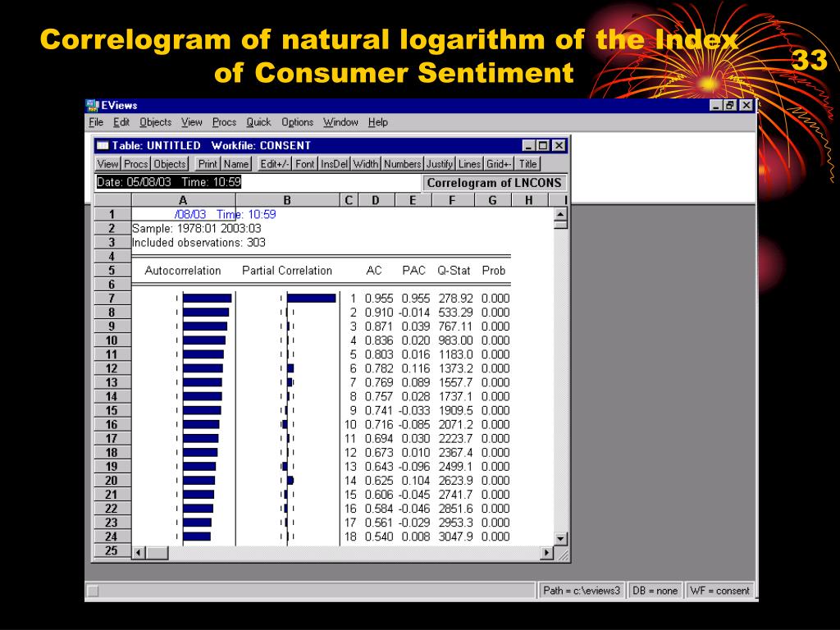The width and height of the screenshot is (840, 630).
Task: Select column B header
Action: tap(287, 200)
